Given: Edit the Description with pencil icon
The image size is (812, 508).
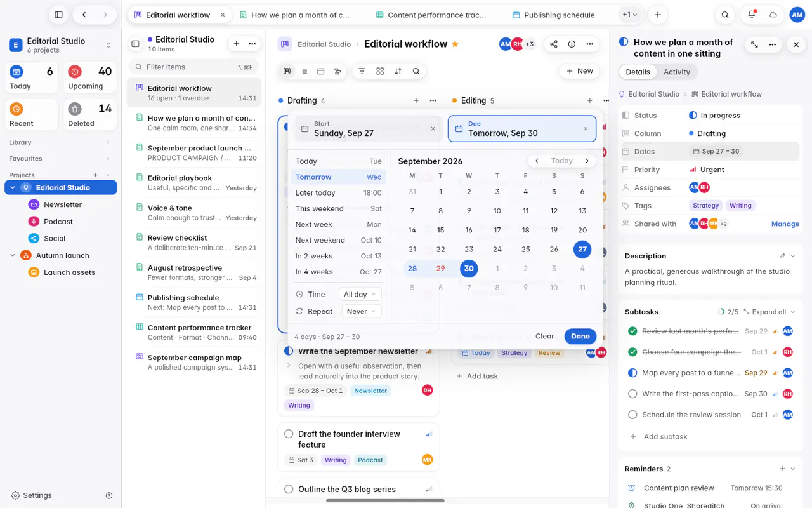Looking at the screenshot, I should pos(782,256).
